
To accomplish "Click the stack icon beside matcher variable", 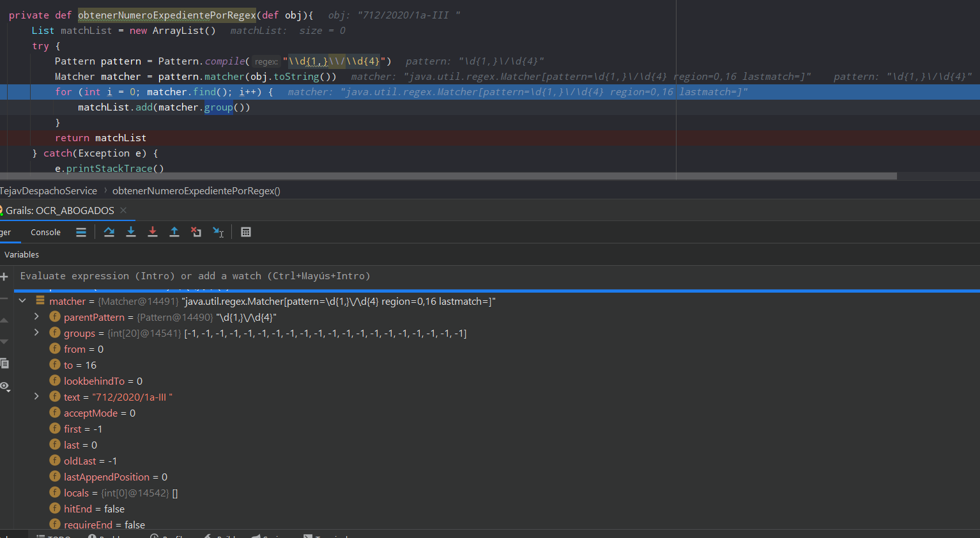I will tap(40, 300).
